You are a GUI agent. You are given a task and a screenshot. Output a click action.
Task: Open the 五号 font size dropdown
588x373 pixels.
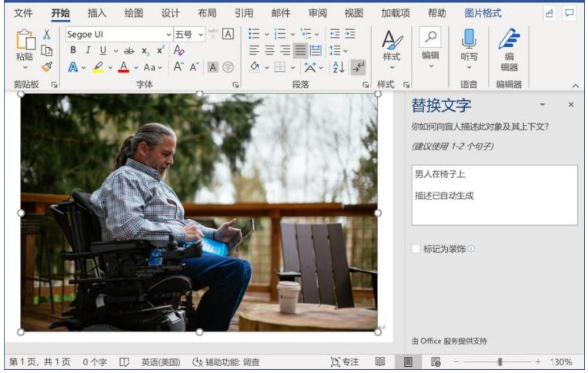[201, 35]
